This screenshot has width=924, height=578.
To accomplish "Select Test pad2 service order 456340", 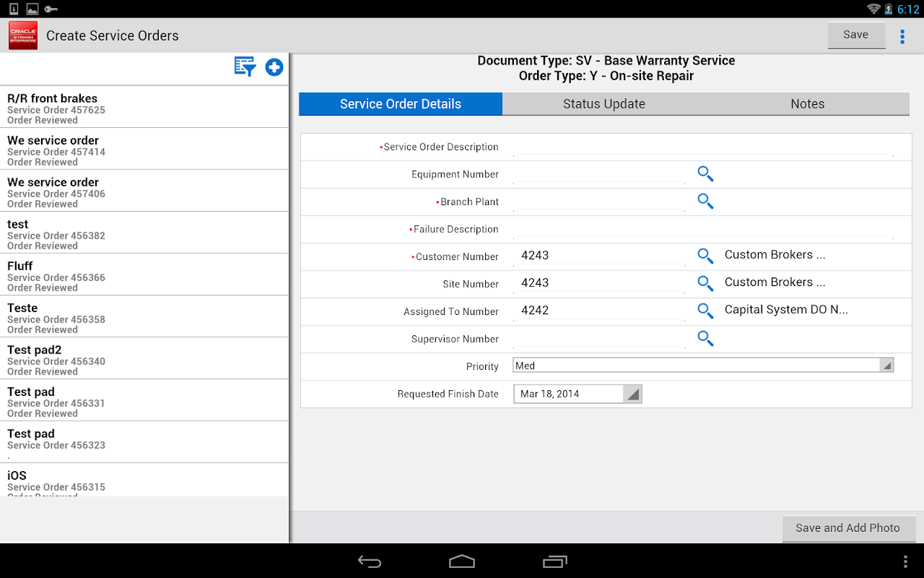I will [144, 358].
